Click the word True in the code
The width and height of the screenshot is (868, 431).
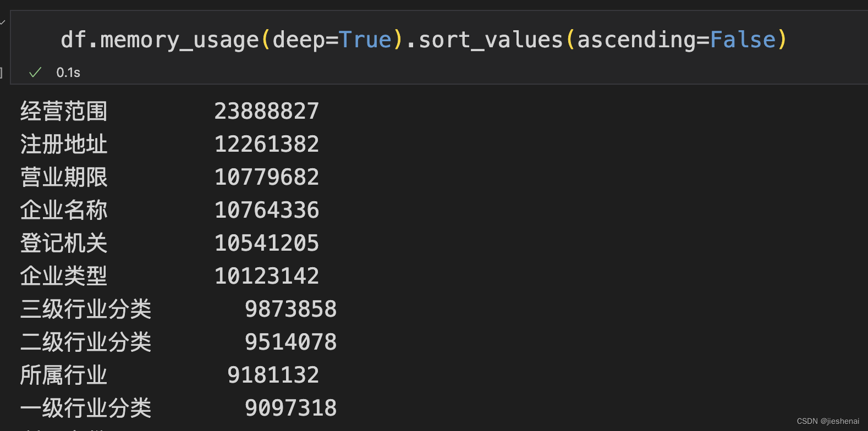(365, 40)
